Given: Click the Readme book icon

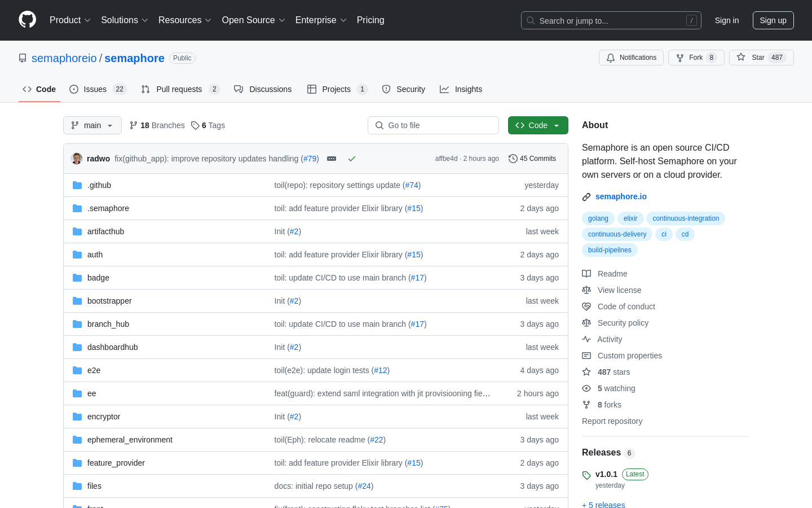Looking at the screenshot, I should (586, 274).
